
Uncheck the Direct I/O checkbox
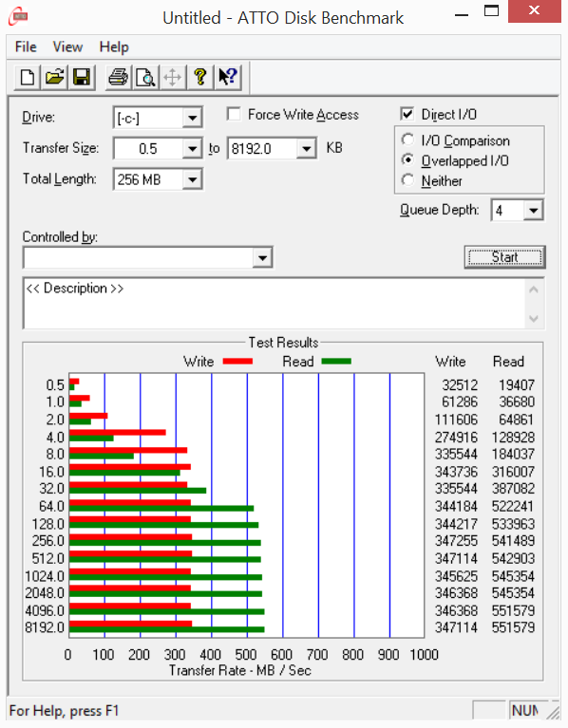[x=407, y=114]
